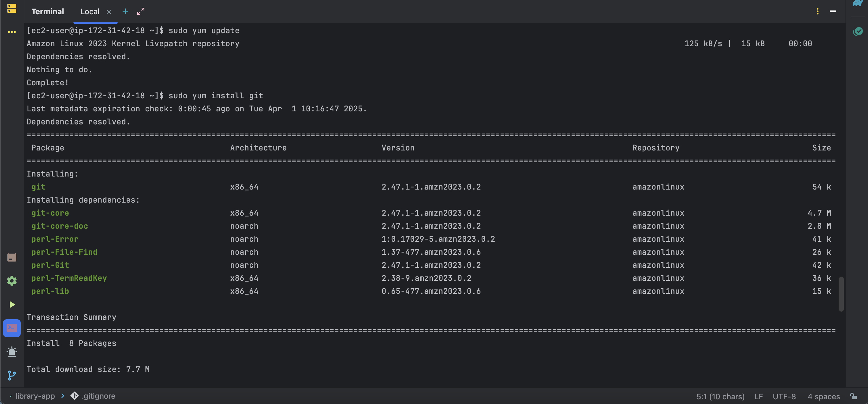The image size is (868, 404).
Task: Open caret position 5:1 widget
Action: click(x=720, y=396)
